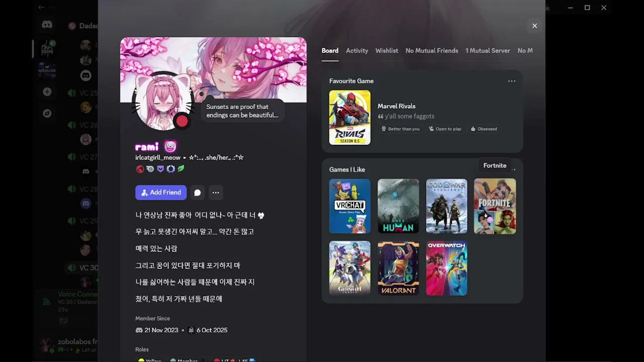Image resolution: width=644 pixels, height=362 pixels.
Task: Open Favourite Game card options menu
Action: coord(512,81)
